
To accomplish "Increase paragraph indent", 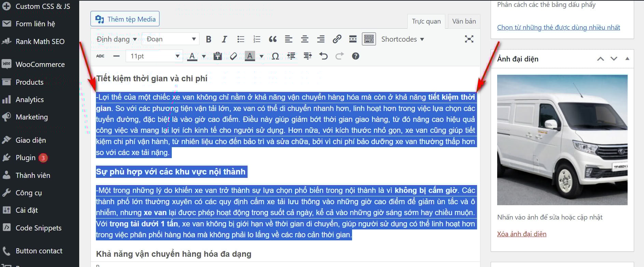I will (308, 56).
